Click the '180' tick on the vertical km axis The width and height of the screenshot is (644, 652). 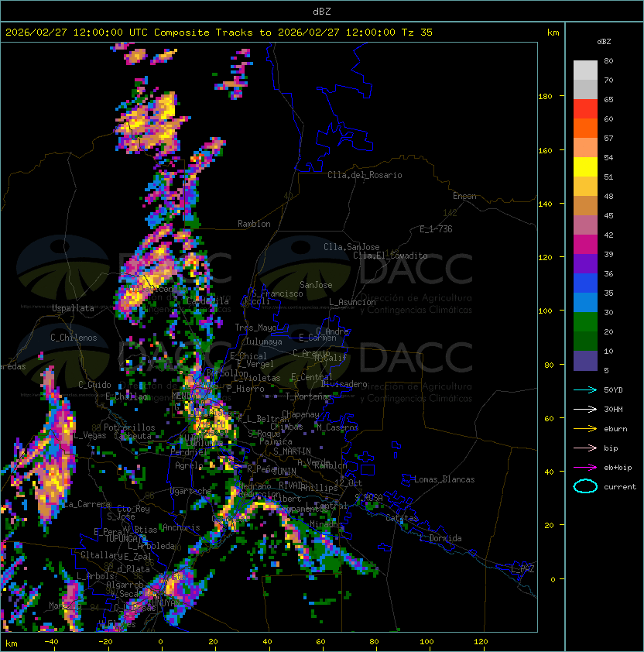545,97
